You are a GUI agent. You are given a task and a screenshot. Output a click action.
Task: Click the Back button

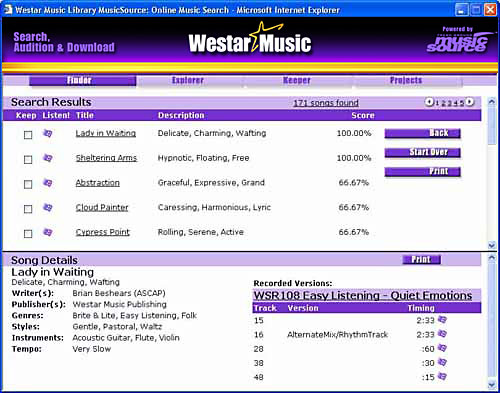pyautogui.click(x=423, y=133)
